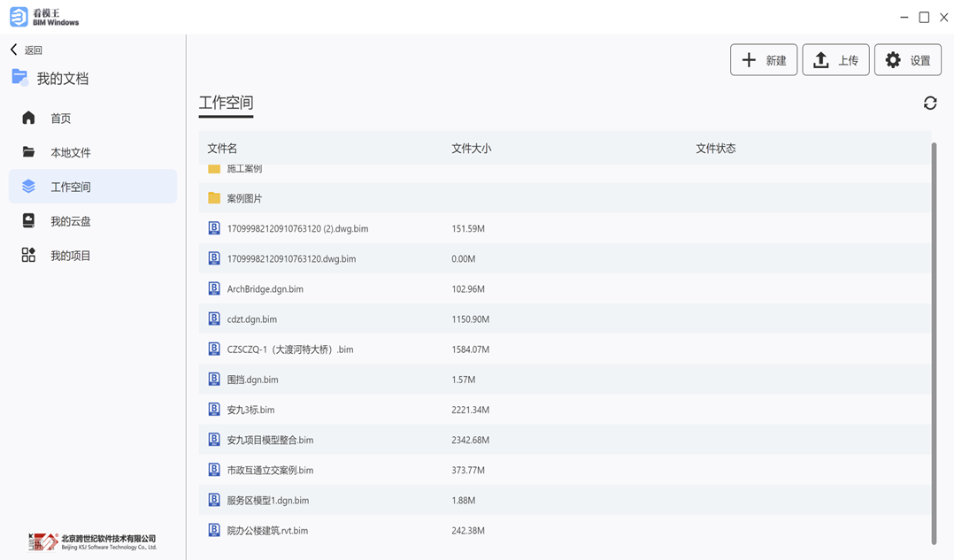Switch to the 工作空间 sidebar item

pos(71,187)
